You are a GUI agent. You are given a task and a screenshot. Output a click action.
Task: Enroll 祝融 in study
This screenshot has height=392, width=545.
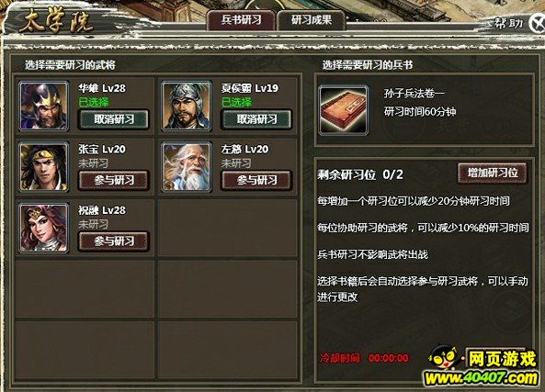click(114, 241)
